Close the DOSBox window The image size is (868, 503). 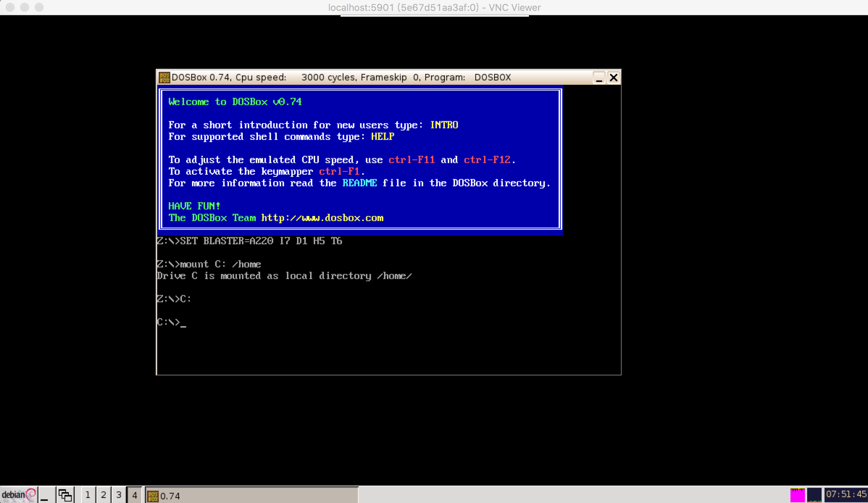coord(613,78)
